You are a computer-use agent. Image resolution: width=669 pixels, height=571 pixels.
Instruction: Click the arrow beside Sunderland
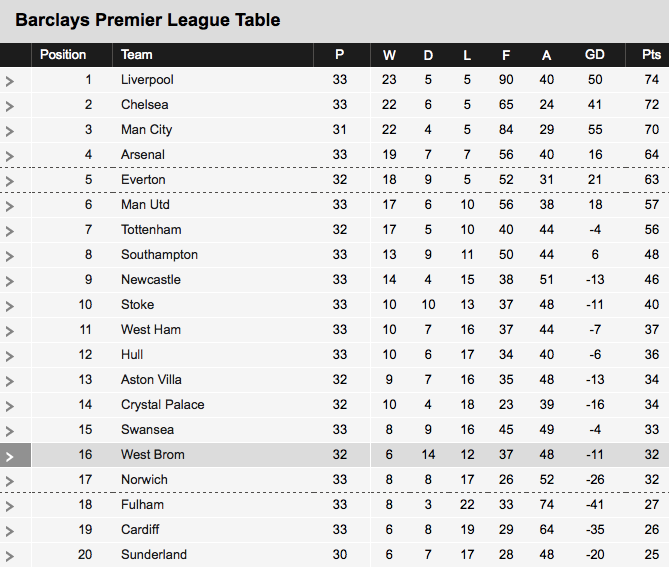10,556
